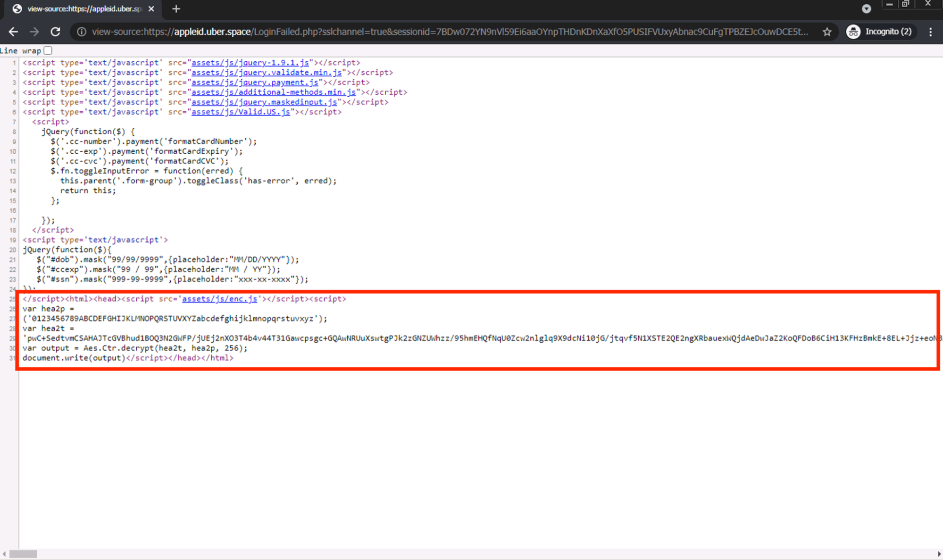This screenshot has width=943, height=560.
Task: Open the Incognito (2) profile indicator
Action: click(x=880, y=32)
